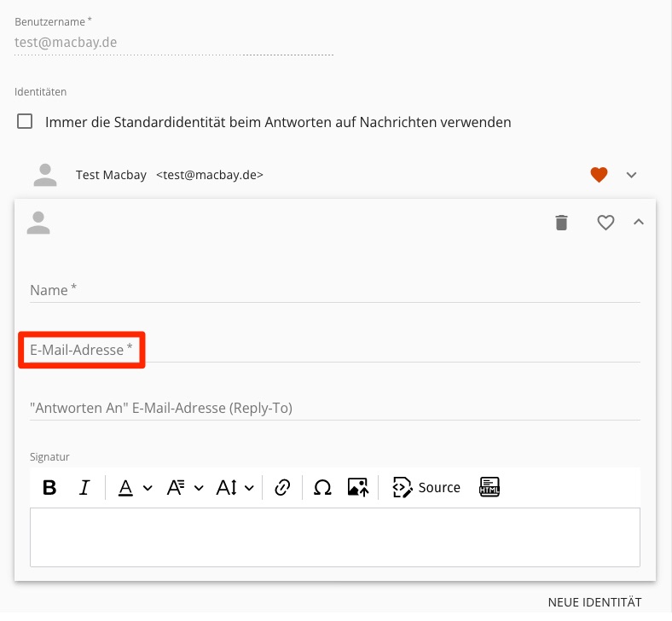Open the font size dropdown
This screenshot has width=672, height=621.
click(235, 488)
